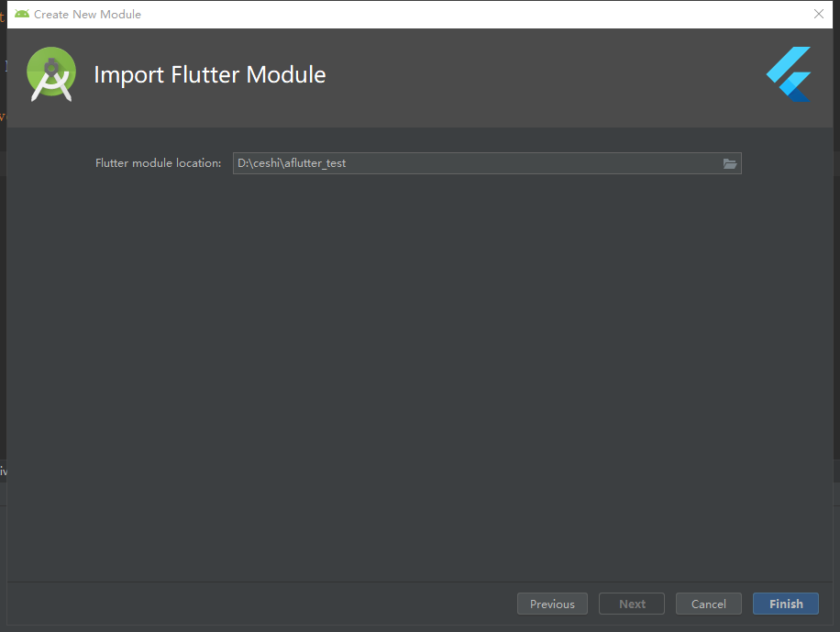
Task: Confirm the import with the Finish button
Action: click(785, 604)
